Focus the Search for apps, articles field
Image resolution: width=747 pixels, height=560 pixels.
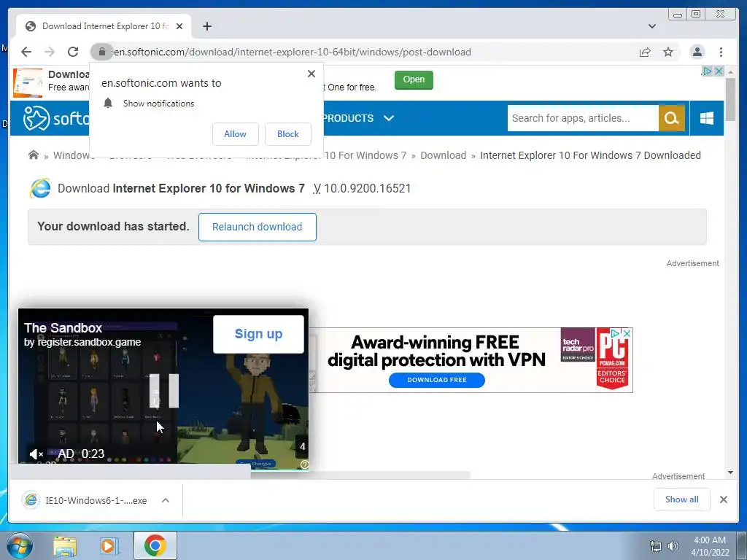click(583, 118)
